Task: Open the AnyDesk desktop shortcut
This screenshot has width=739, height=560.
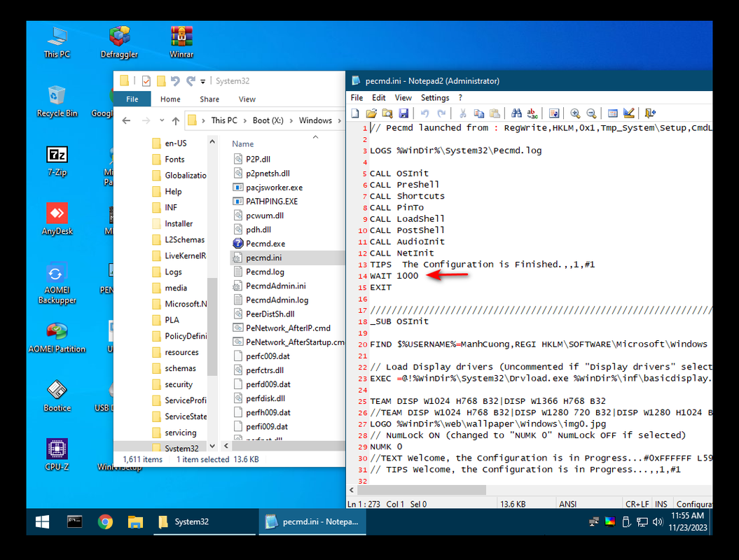Action: coord(57,219)
